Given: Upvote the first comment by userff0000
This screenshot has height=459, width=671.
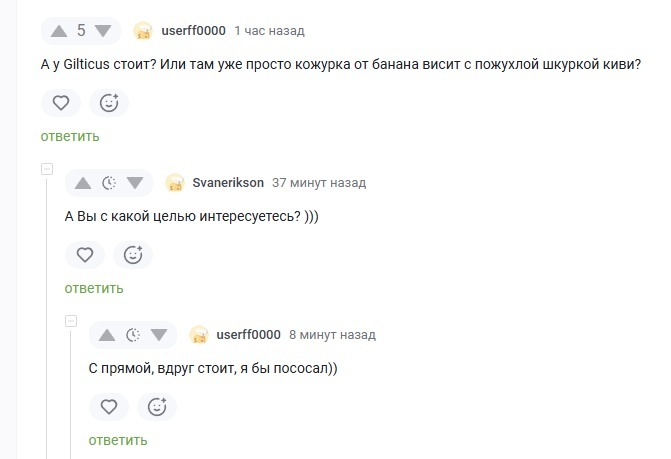Looking at the screenshot, I should tap(58, 31).
